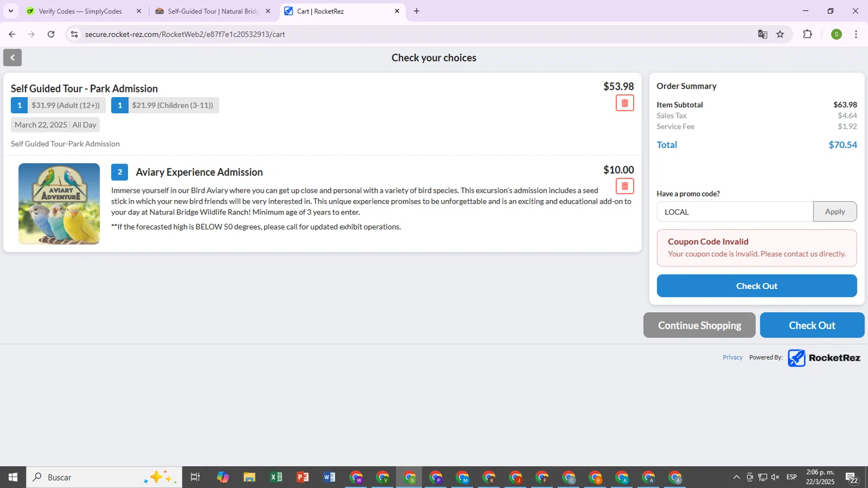Click Check Out in Order Summary panel
Viewport: 868px width, 488px height.
tap(756, 286)
